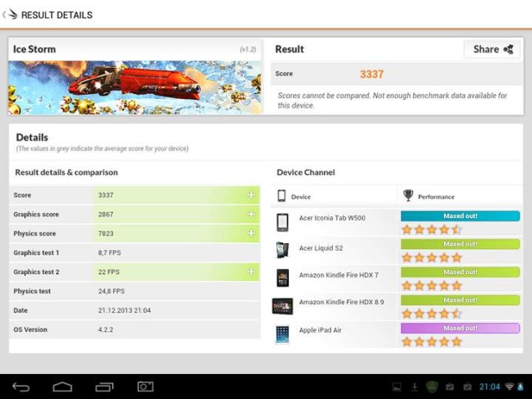Image resolution: width=532 pixels, height=399 pixels.
Task: Open Android recent apps
Action: click(x=104, y=386)
